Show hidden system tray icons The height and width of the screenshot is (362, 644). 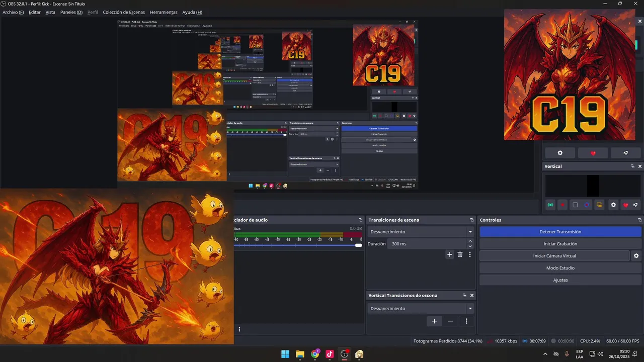click(x=545, y=354)
